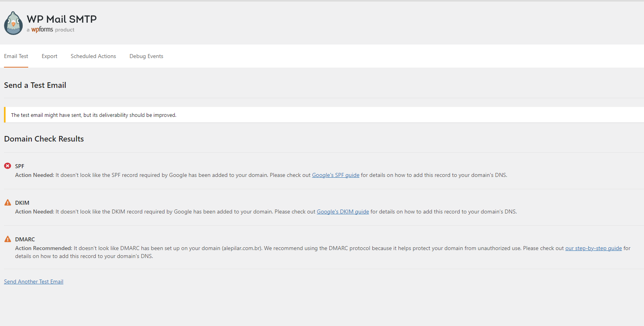
Task: Go to the Scheduled Actions tab
Action: (x=93, y=56)
